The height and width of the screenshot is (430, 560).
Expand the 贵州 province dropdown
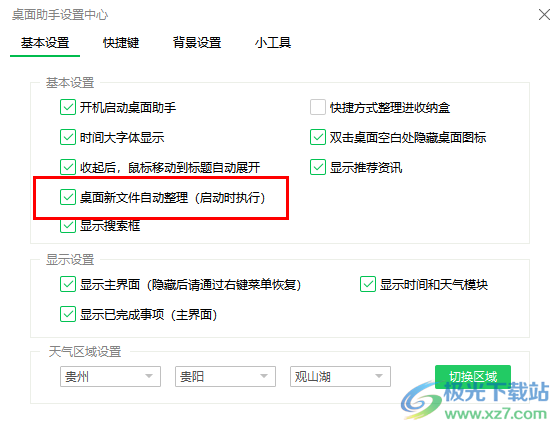pyautogui.click(x=110, y=376)
